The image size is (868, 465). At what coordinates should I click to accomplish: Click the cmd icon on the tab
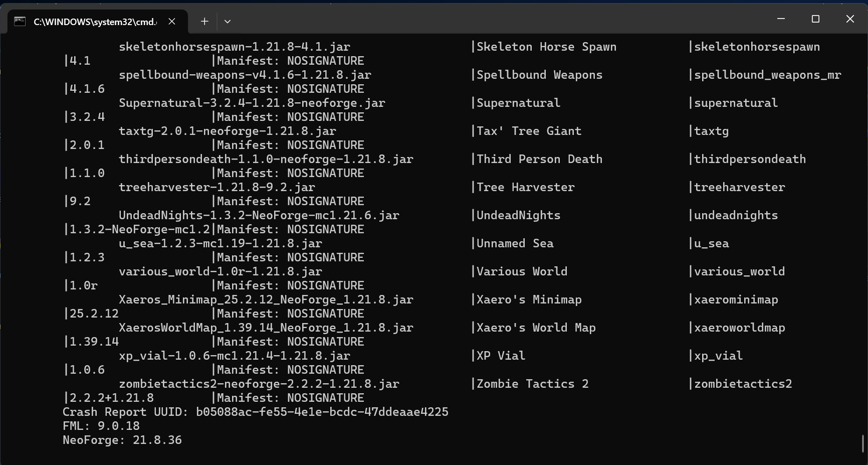[x=20, y=21]
